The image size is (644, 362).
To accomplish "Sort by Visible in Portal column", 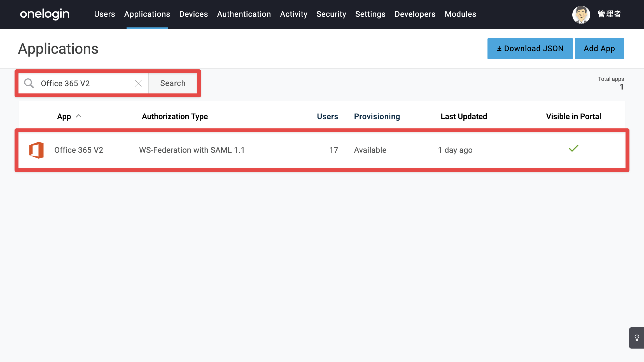I will coord(574,116).
